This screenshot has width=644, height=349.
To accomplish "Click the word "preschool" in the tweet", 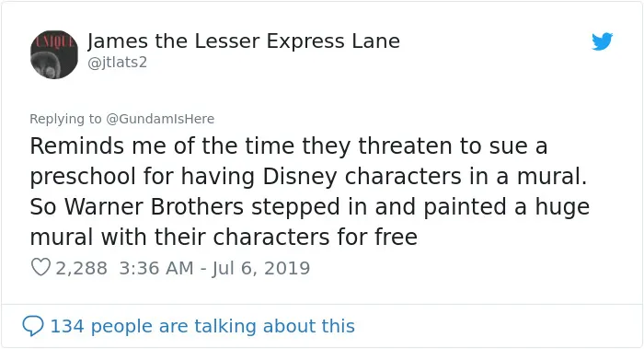I will (x=83, y=177).
